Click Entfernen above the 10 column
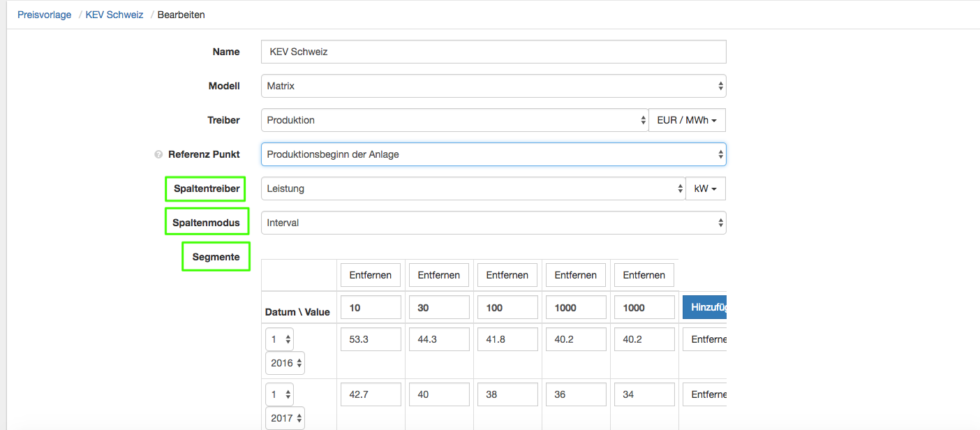The width and height of the screenshot is (980, 430). coord(371,275)
